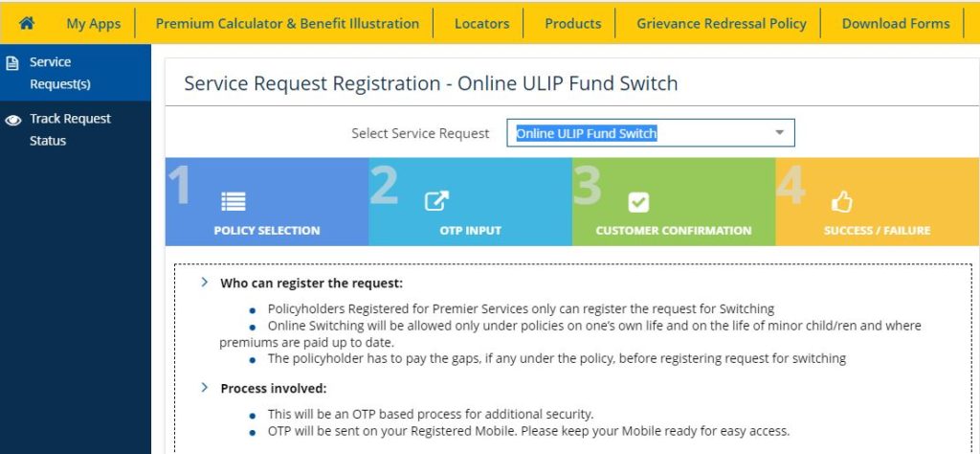The width and height of the screenshot is (980, 454).
Task: Collapse the 'Who can register the request' section
Action: coord(205,283)
